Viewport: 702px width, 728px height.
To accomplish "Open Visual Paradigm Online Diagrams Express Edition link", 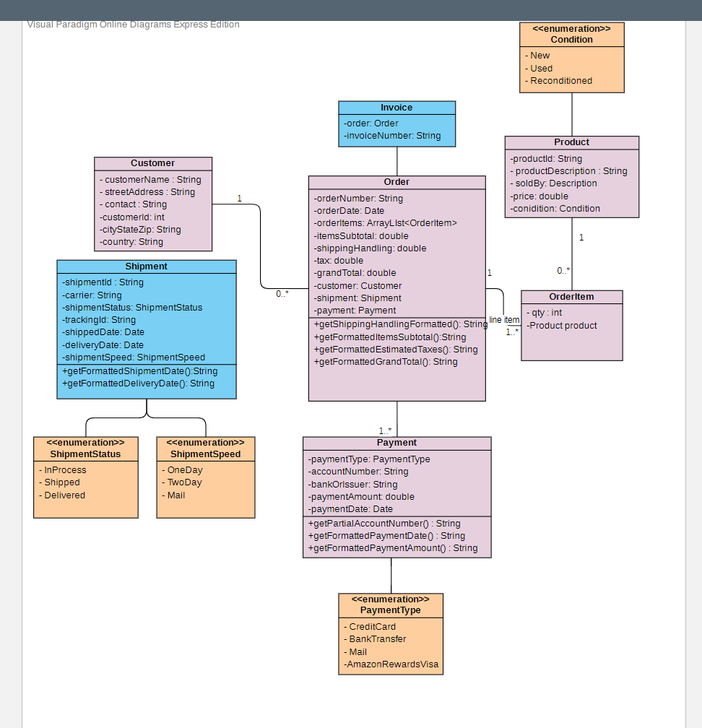I will tap(132, 24).
